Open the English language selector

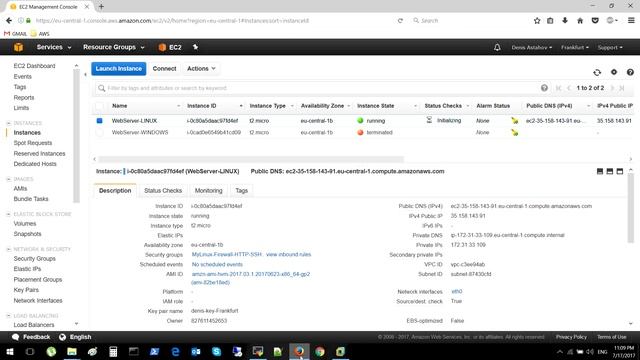tap(76, 337)
